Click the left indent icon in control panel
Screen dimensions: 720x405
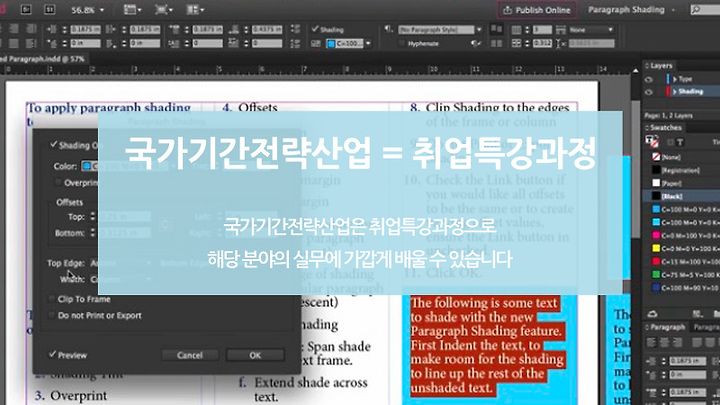(51, 29)
